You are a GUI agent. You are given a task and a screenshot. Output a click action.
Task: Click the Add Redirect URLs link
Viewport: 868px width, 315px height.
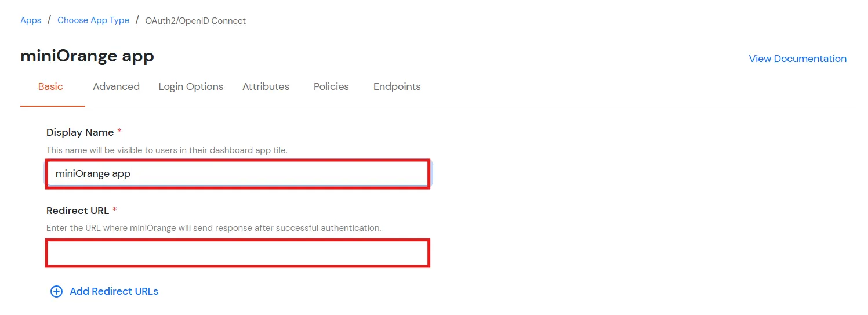coord(114,291)
